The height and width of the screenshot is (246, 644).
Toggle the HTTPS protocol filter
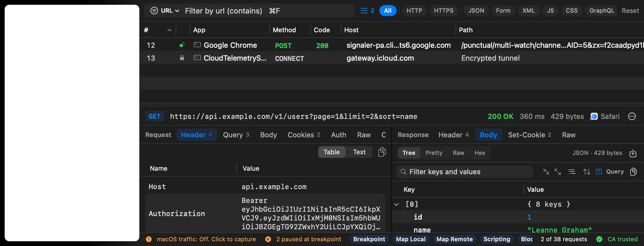444,11
